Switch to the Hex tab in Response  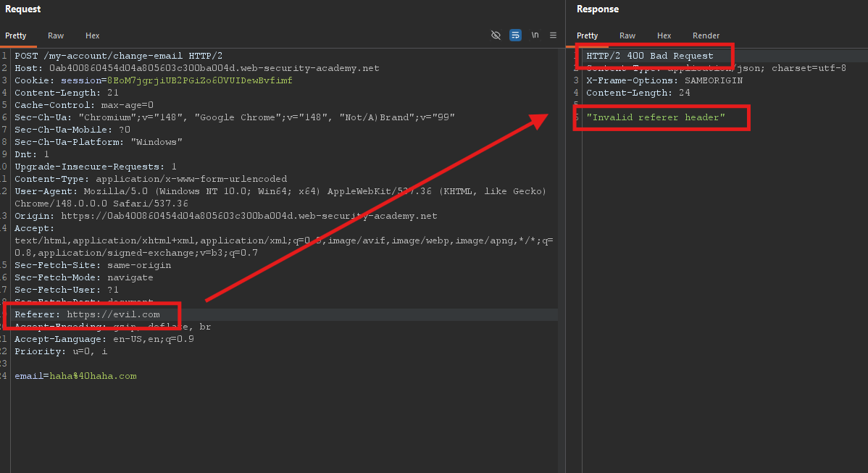[x=664, y=35]
